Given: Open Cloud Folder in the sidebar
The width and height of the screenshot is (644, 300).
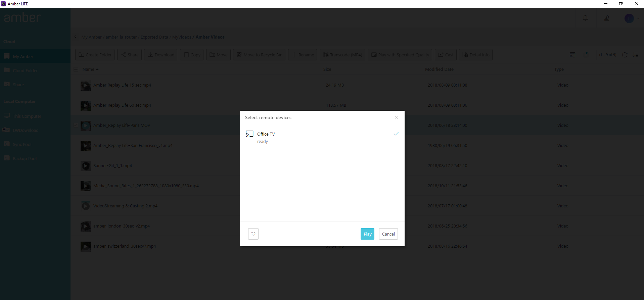Looking at the screenshot, I should (35, 70).
